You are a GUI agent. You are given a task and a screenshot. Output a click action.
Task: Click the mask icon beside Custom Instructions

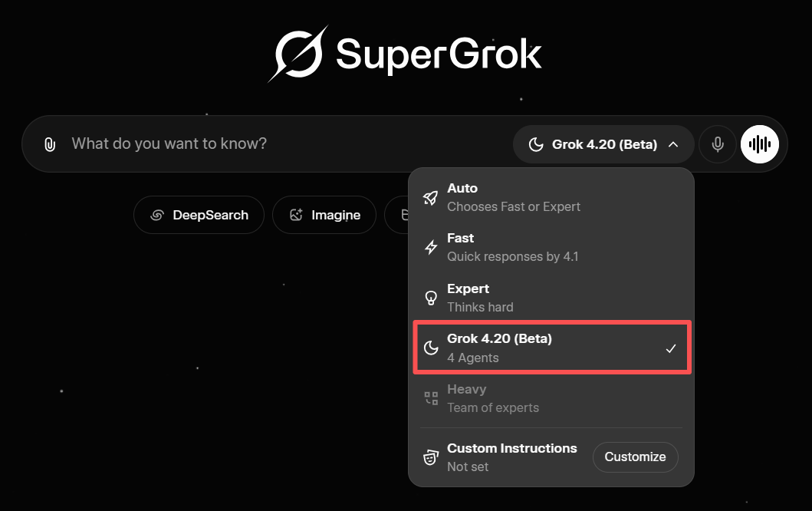[430, 457]
